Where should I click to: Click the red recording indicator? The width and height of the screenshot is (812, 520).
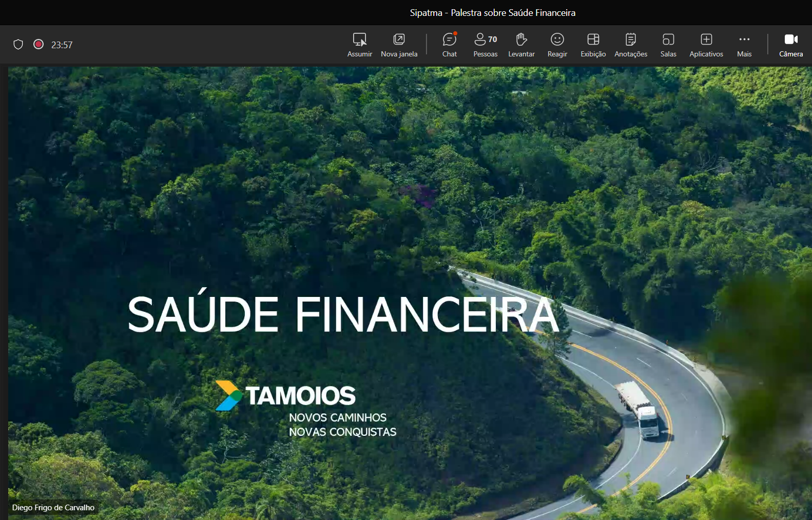38,45
